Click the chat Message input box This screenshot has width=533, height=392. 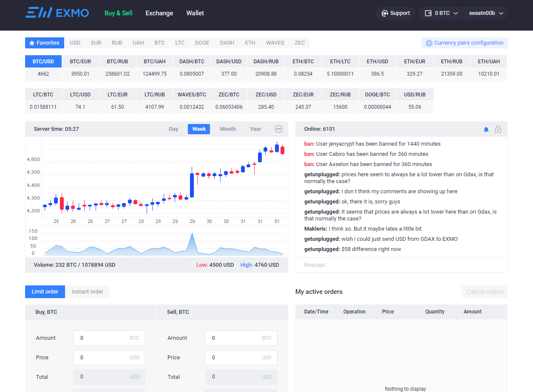(401, 265)
